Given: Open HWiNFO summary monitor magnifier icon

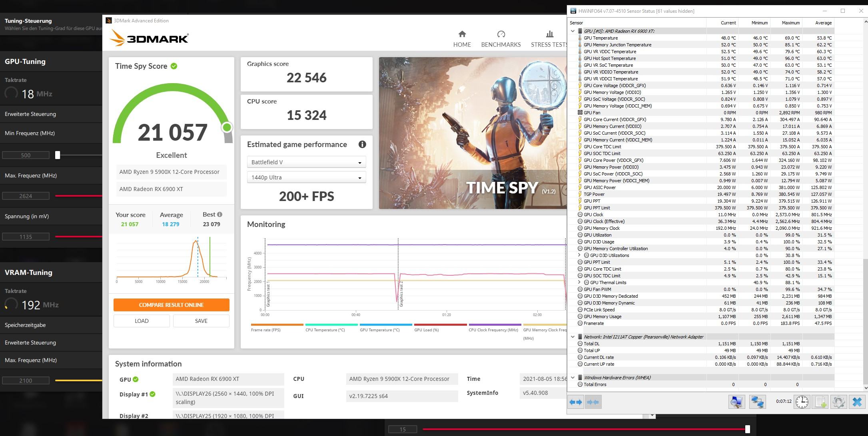Looking at the screenshot, I should [736, 402].
